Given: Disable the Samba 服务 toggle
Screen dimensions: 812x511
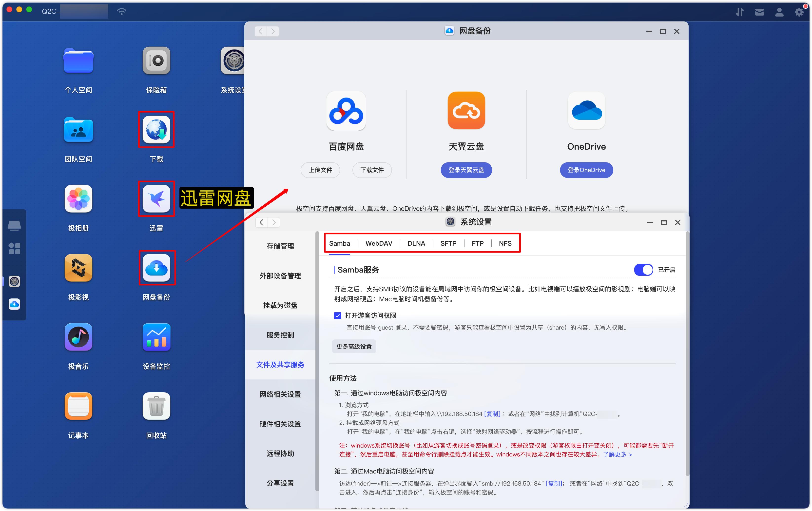Looking at the screenshot, I should [x=643, y=270].
